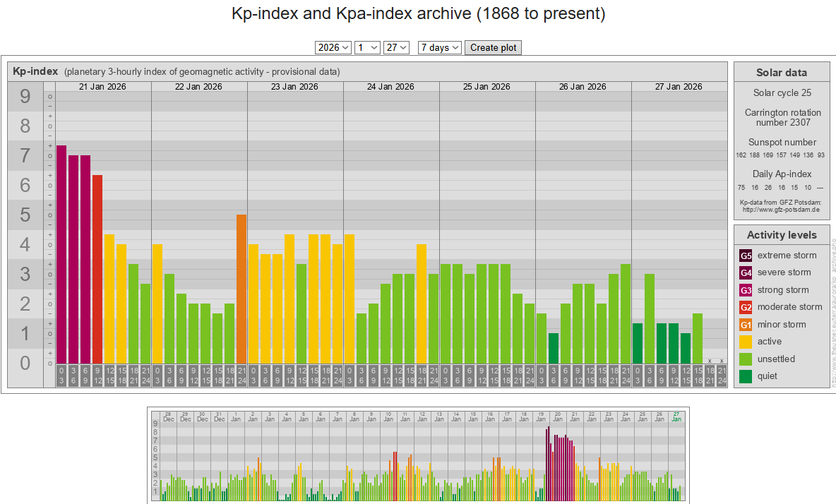Click the G1 minor storm legend icon
Image resolution: width=836 pixels, height=504 pixels.
746,325
